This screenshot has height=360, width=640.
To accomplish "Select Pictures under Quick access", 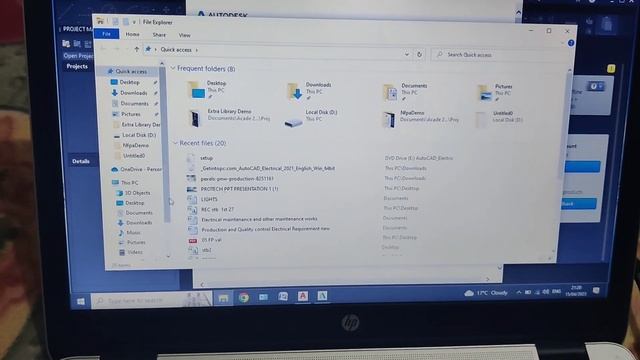I will pos(131,114).
